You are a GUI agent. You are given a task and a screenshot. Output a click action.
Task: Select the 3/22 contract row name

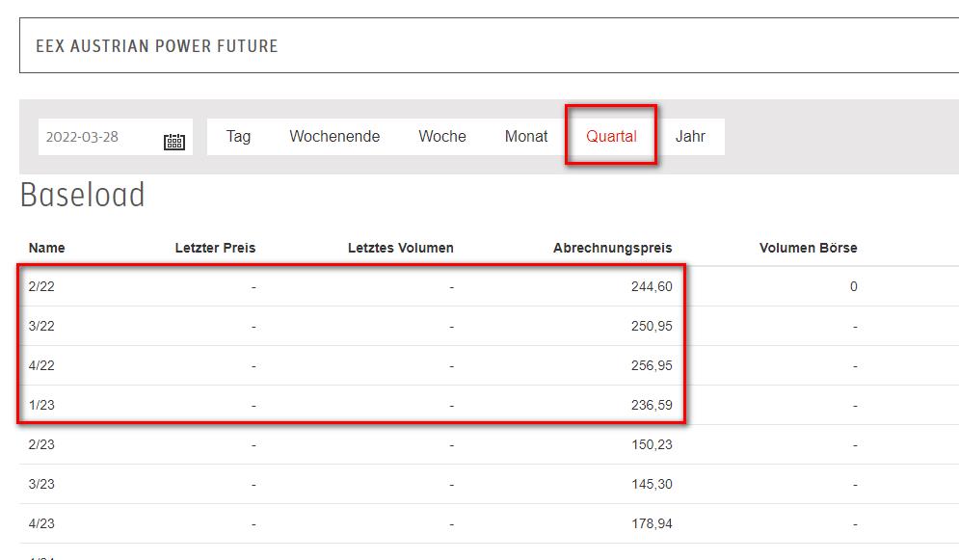click(x=41, y=327)
